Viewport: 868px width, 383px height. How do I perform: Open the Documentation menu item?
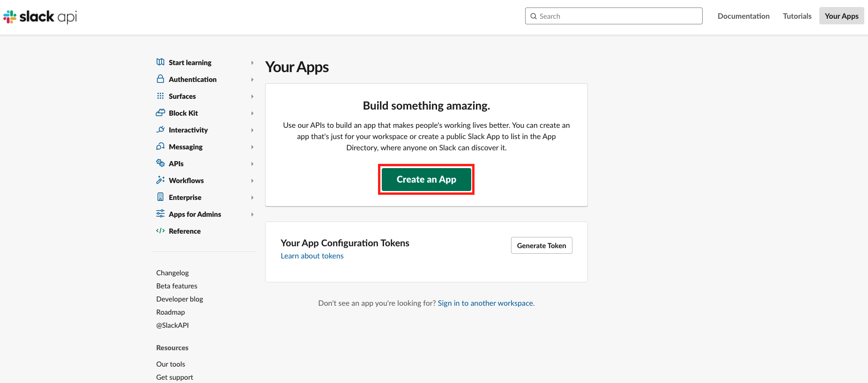tap(743, 16)
